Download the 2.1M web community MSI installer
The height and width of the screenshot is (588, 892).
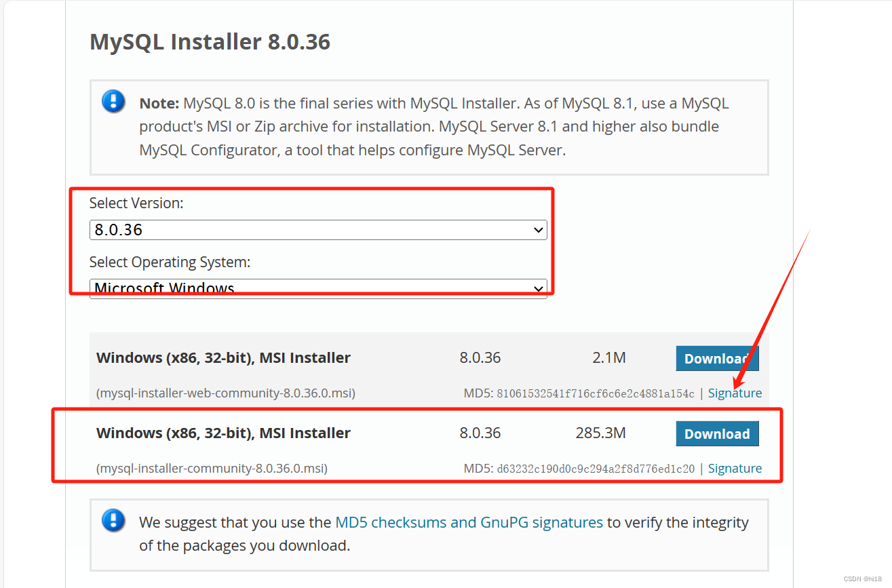[x=717, y=359]
